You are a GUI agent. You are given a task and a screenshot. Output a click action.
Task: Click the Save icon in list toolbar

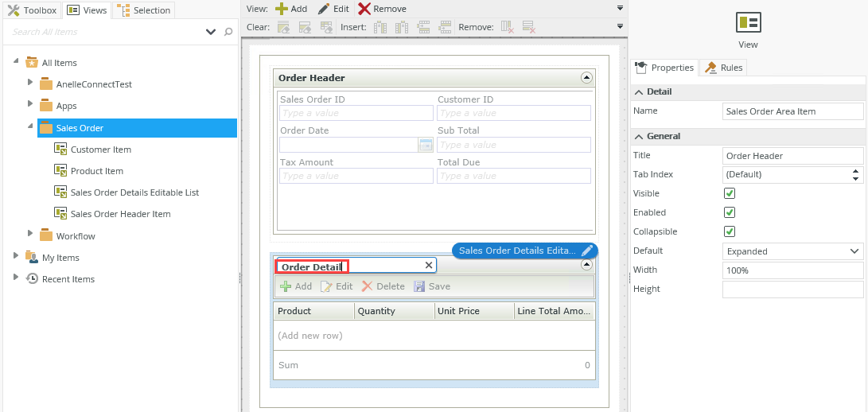[432, 286]
